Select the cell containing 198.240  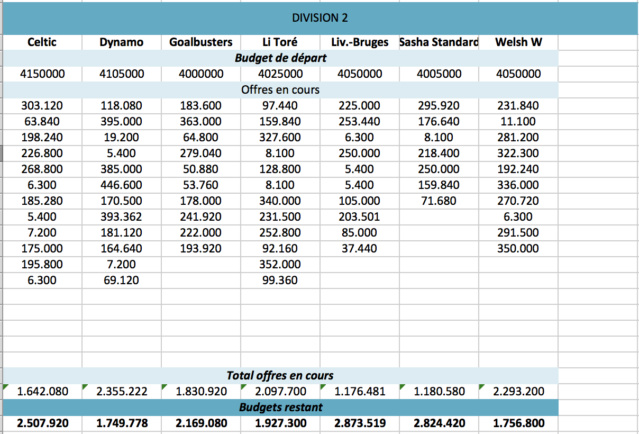pyautogui.click(x=42, y=137)
